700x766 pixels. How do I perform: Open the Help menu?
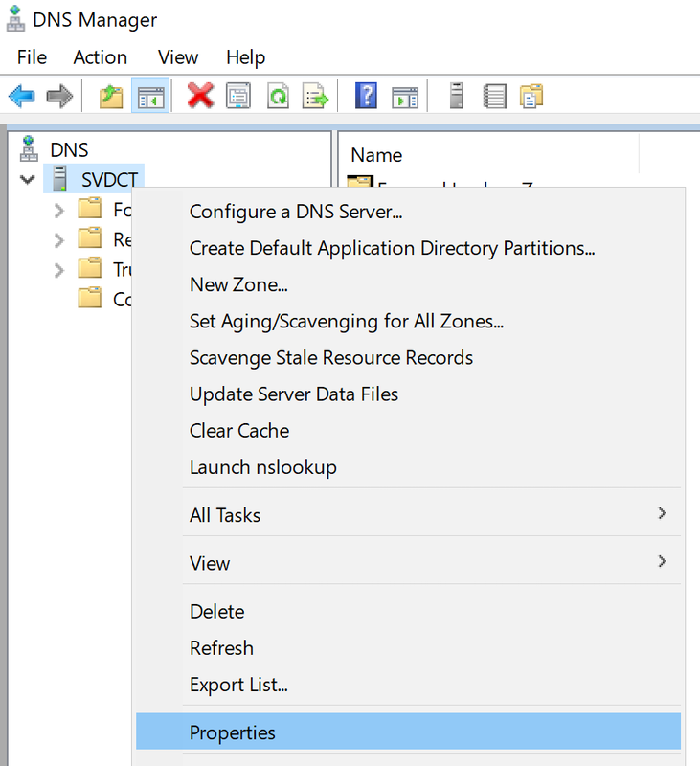click(245, 57)
